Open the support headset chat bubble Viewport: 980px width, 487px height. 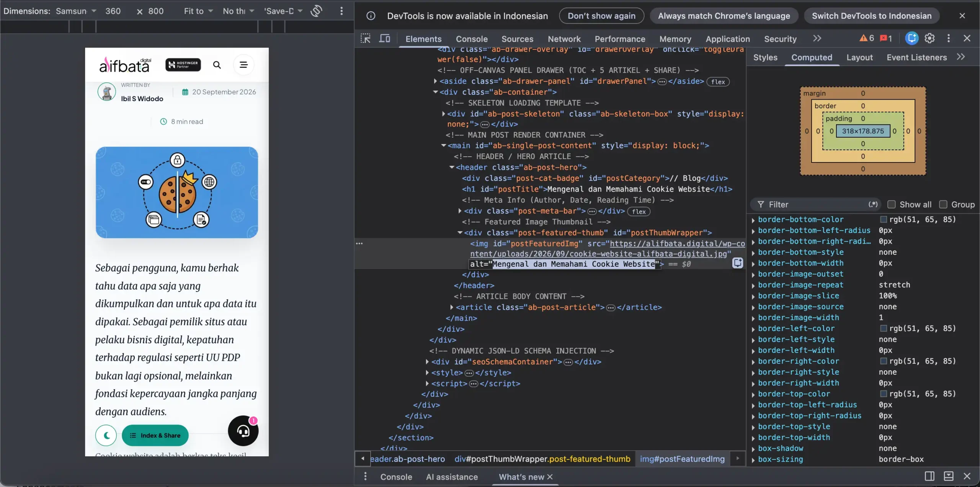[243, 431]
